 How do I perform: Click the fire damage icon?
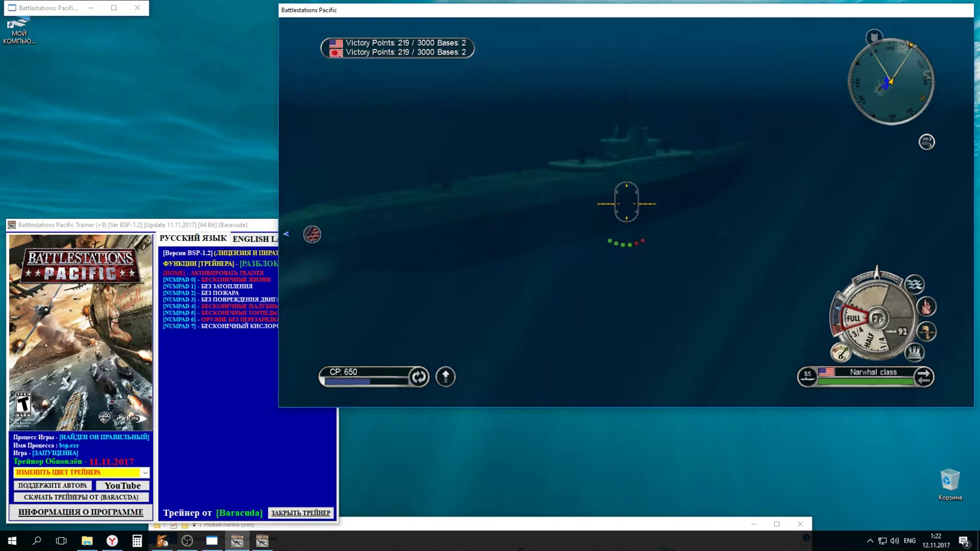pos(926,307)
